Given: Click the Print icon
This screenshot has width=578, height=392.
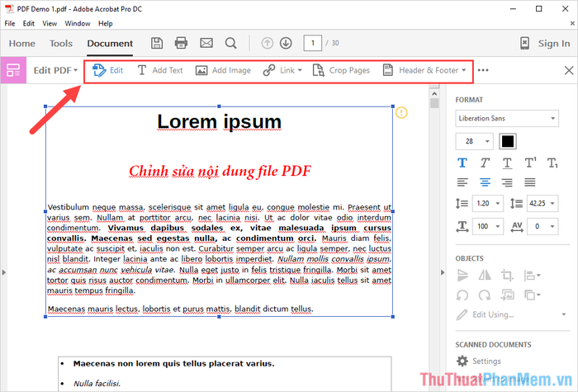Looking at the screenshot, I should [182, 43].
